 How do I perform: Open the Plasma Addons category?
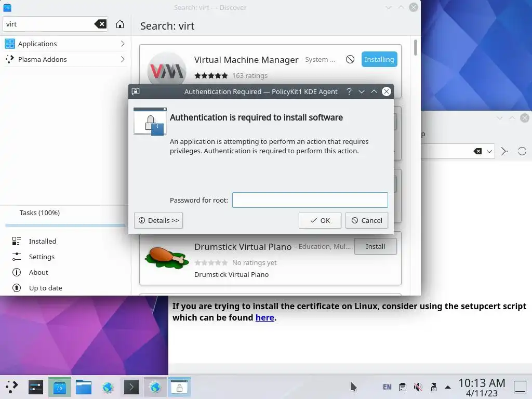coord(65,59)
